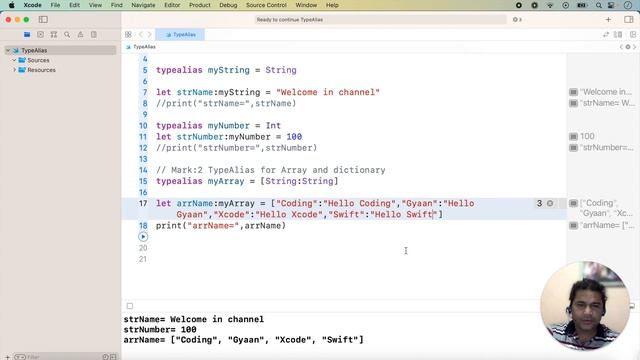Open Spotlight search in menu bar
The height and width of the screenshot is (360, 640).
[x=598, y=5]
